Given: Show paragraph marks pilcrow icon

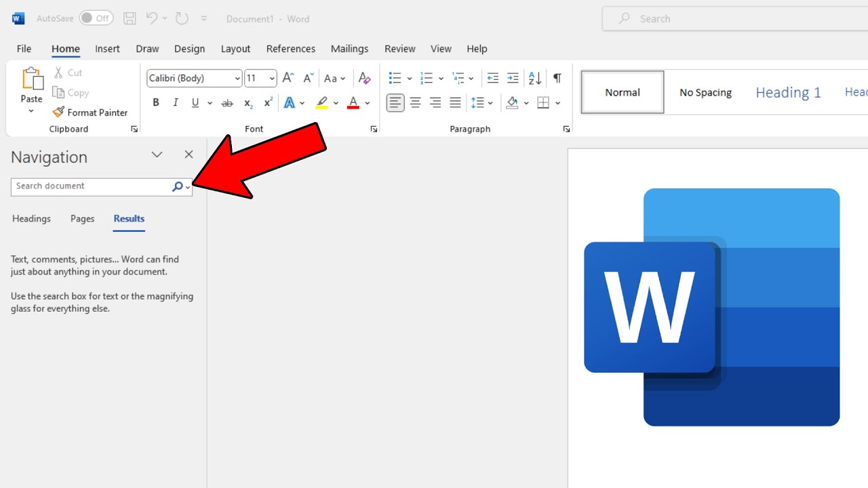Looking at the screenshot, I should (x=557, y=78).
